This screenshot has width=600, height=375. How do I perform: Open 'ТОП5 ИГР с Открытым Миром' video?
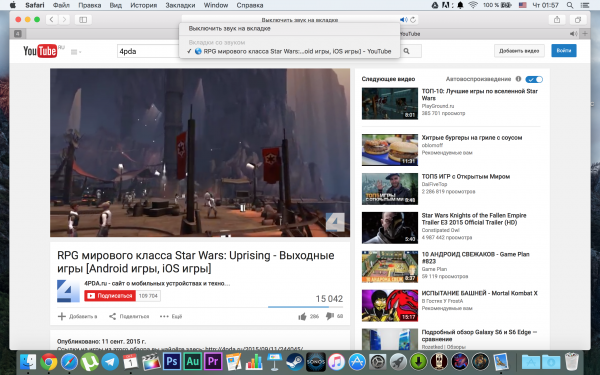[x=466, y=176]
